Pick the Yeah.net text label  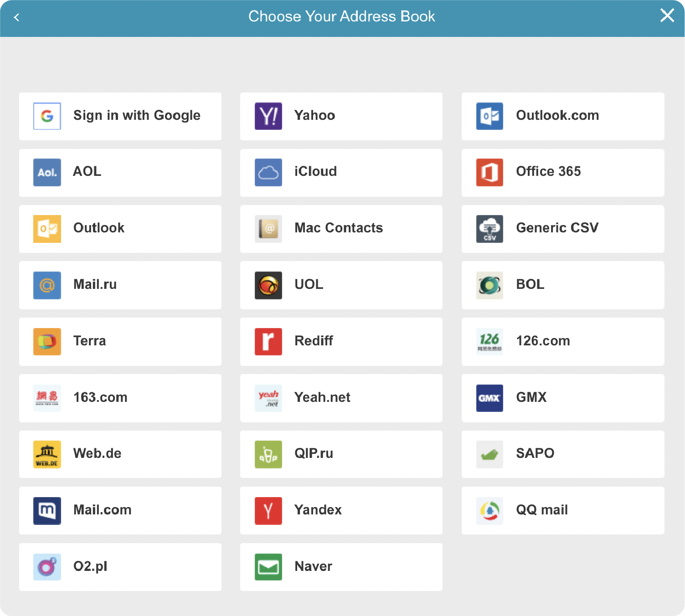(322, 397)
